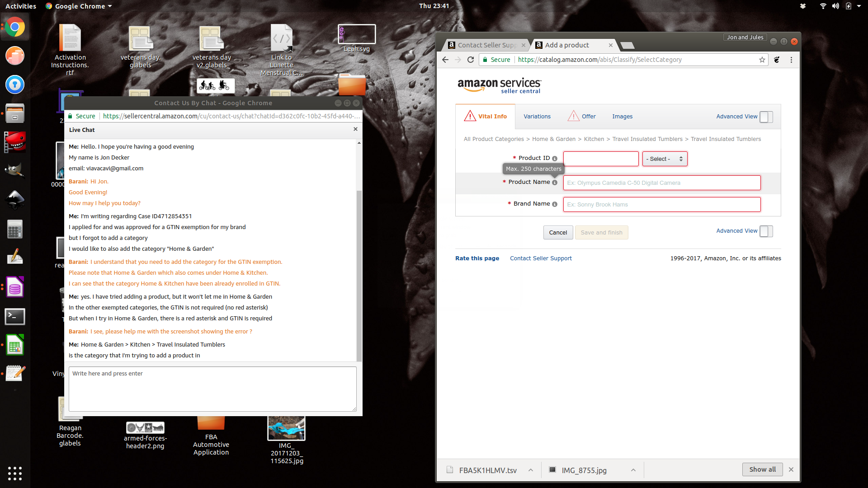Open the Offer tab
868x488 pixels.
click(x=582, y=117)
